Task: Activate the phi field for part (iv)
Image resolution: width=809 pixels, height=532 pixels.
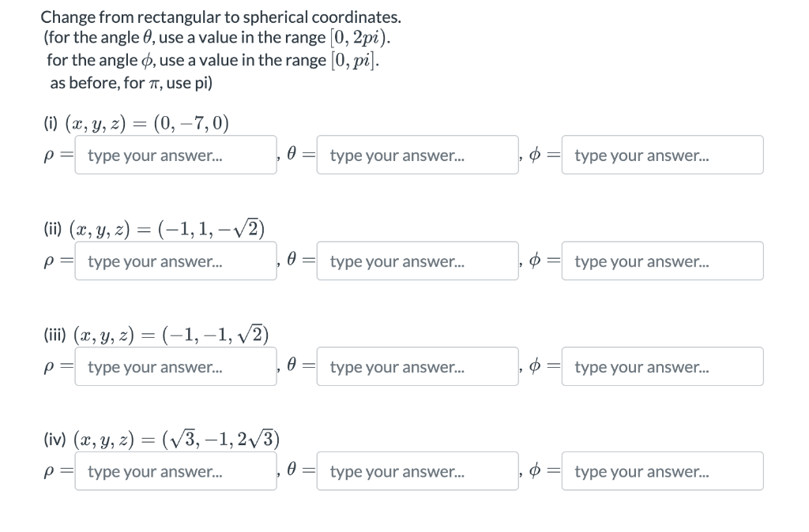Action: [x=663, y=471]
